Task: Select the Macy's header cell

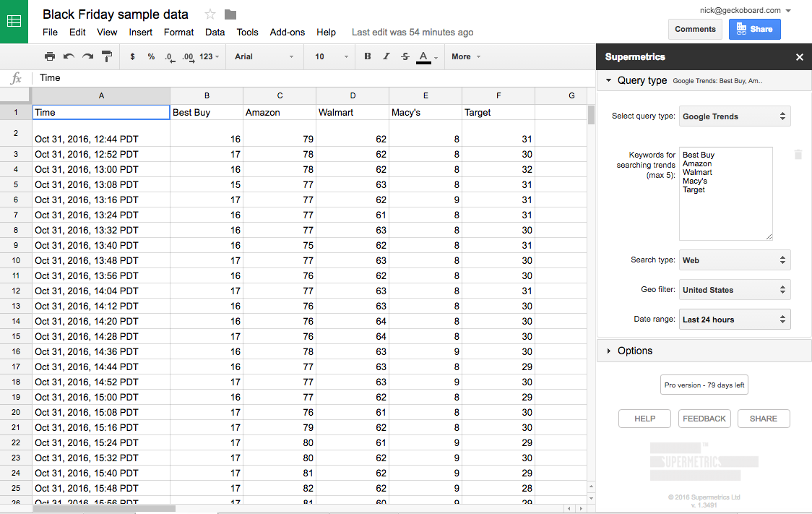Action: tap(426, 113)
